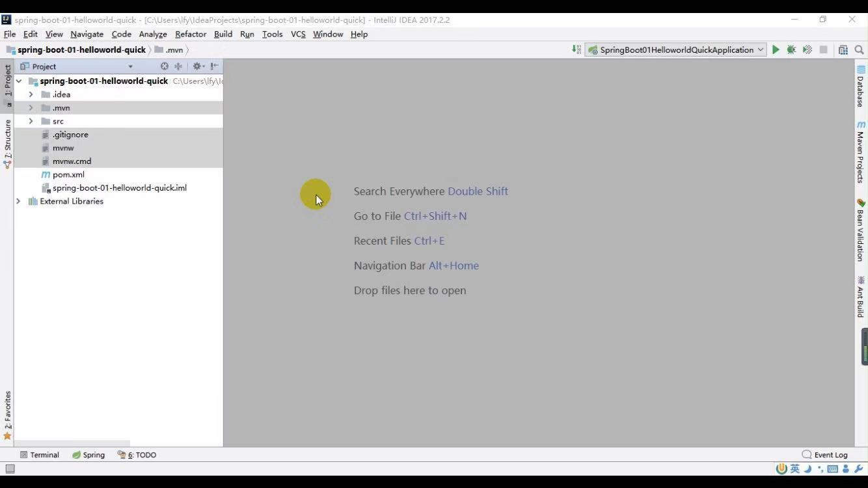
Task: Switch input language with 英 icon
Action: (x=795, y=468)
